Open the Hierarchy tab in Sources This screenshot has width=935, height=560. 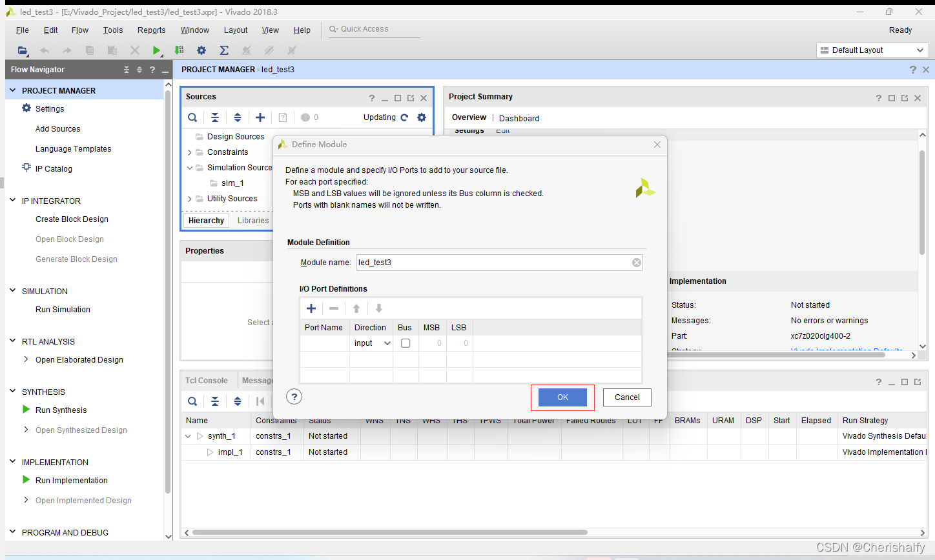coord(207,221)
